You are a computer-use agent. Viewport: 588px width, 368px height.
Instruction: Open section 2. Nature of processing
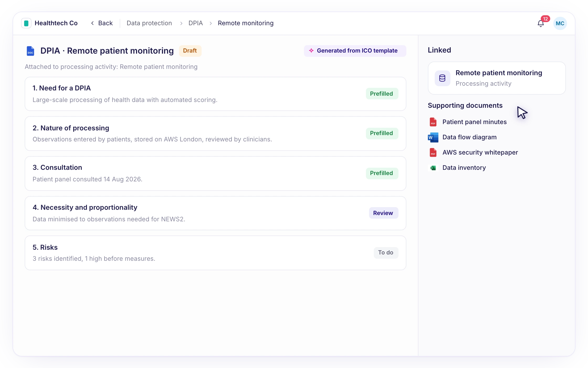point(215,134)
